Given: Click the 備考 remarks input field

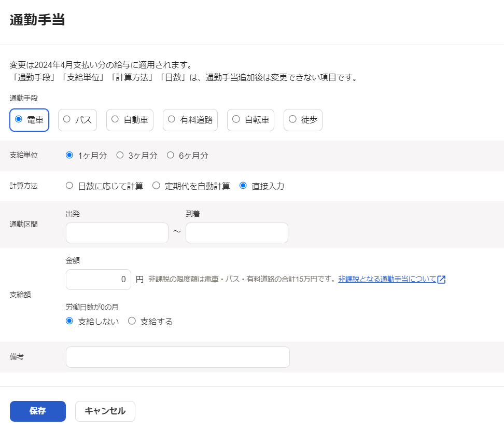Looking at the screenshot, I should pos(178,357).
